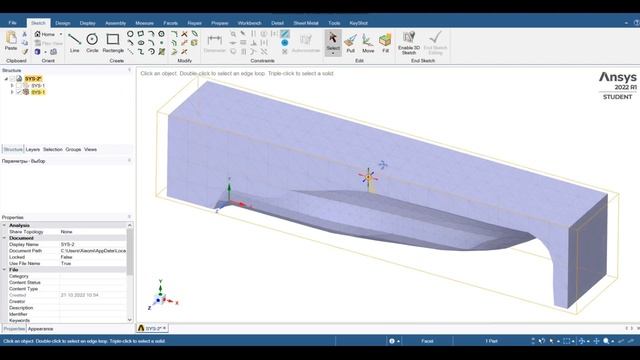Activate the Pull tool
This screenshot has width=640, height=360.
(350, 43)
